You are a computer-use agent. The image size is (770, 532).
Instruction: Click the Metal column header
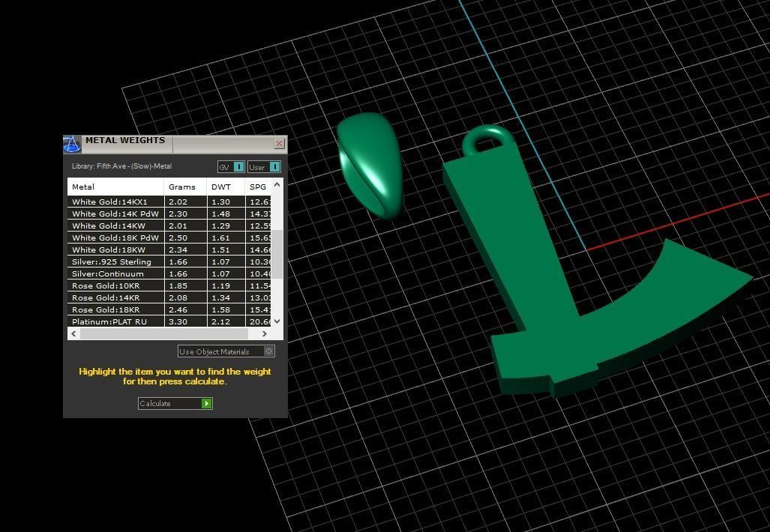(115, 187)
